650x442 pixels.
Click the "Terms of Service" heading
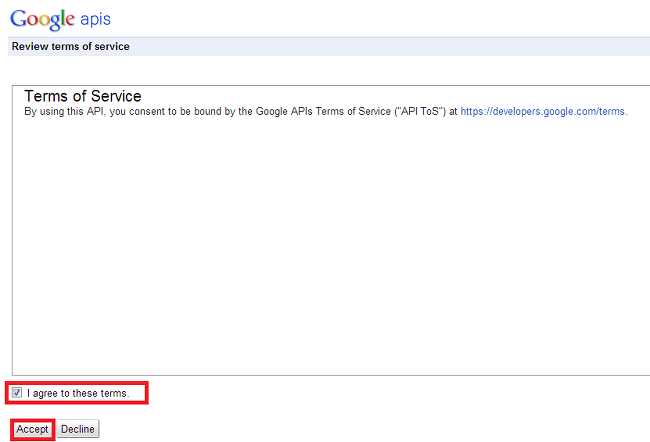point(83,96)
